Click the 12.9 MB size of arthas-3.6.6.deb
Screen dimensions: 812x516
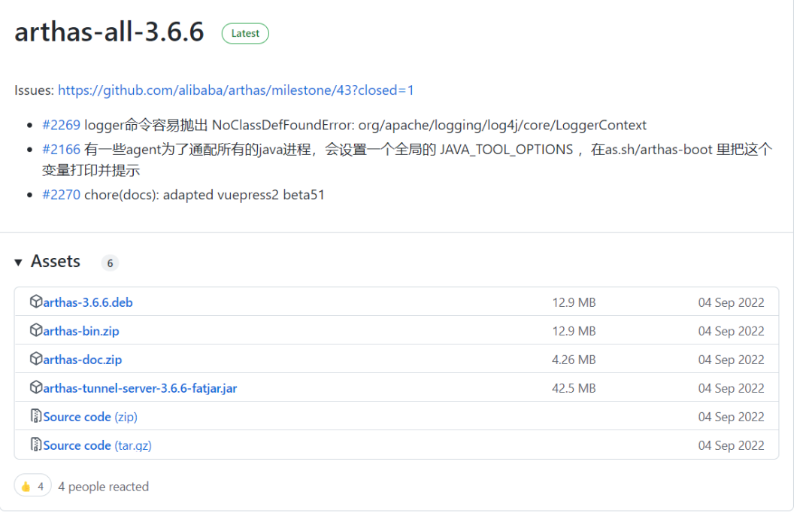[x=574, y=302]
